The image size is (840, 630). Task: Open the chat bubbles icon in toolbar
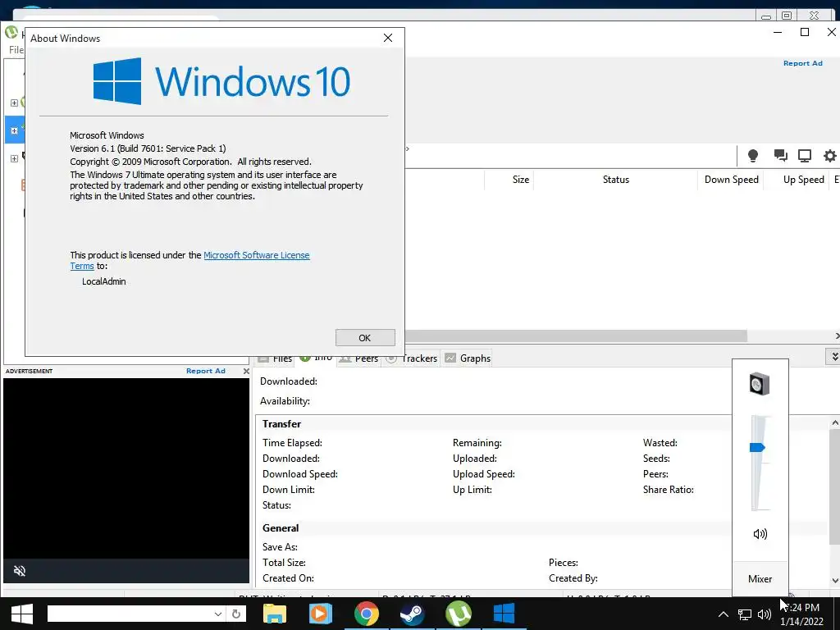click(x=780, y=156)
